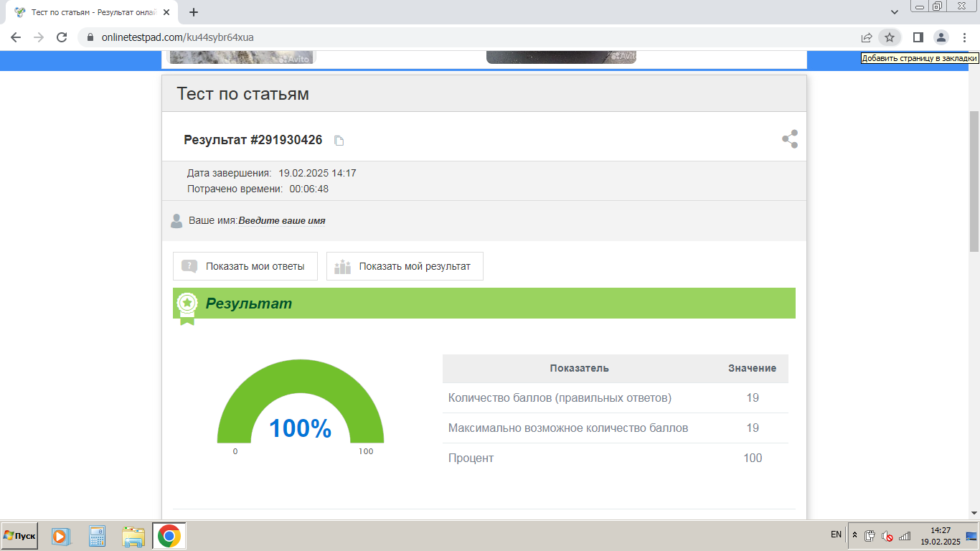Go back to the previous page
This screenshot has width=980, height=551.
16,37
